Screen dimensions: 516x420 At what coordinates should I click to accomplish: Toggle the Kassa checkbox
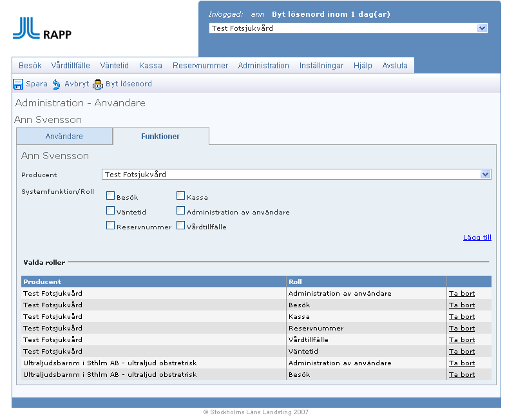180,196
